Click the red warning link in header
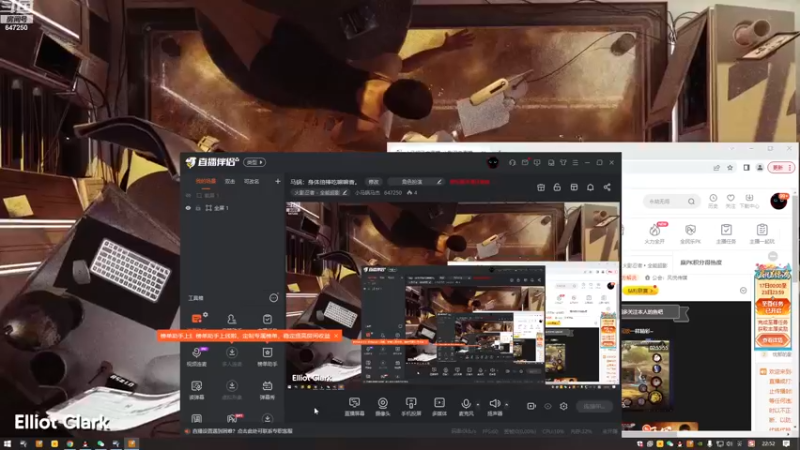The height and width of the screenshot is (450, 800). pyautogui.click(x=469, y=182)
